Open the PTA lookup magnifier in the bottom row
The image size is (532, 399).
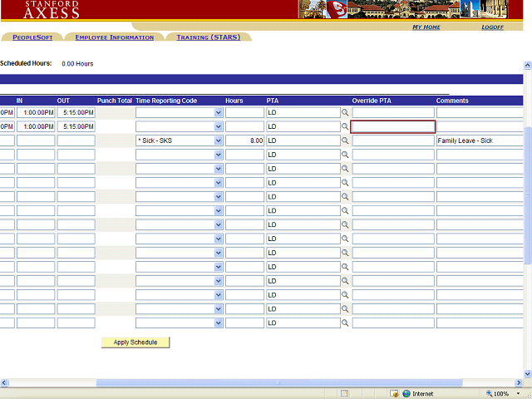click(x=345, y=323)
